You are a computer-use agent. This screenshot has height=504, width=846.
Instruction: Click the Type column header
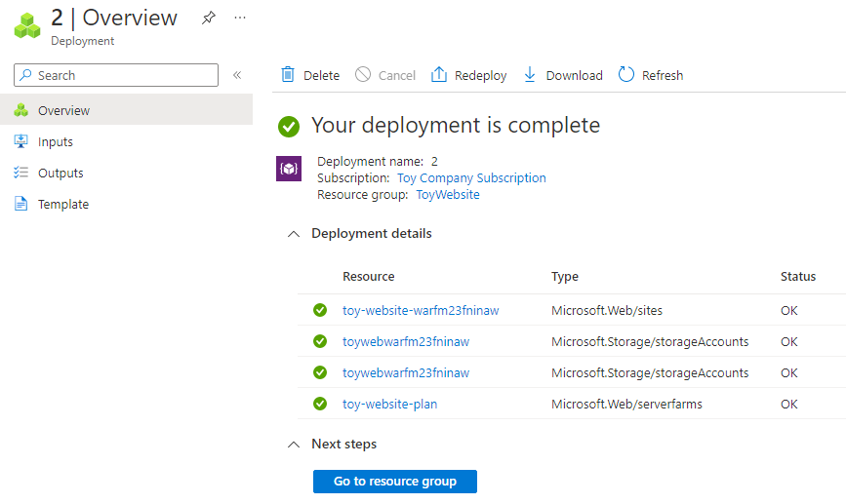click(x=565, y=277)
